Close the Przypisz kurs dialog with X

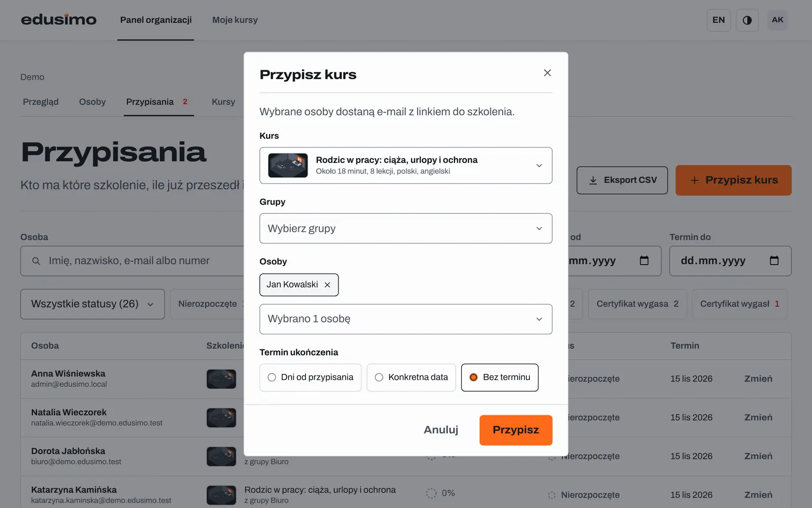coord(547,73)
